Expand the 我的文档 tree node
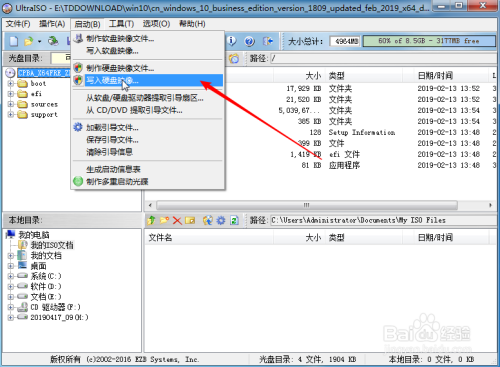The width and height of the screenshot is (500, 367). click(11, 256)
